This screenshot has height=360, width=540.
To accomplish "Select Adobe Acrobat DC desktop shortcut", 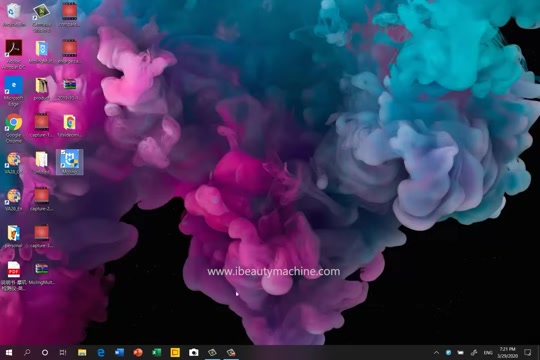I will (x=13, y=54).
